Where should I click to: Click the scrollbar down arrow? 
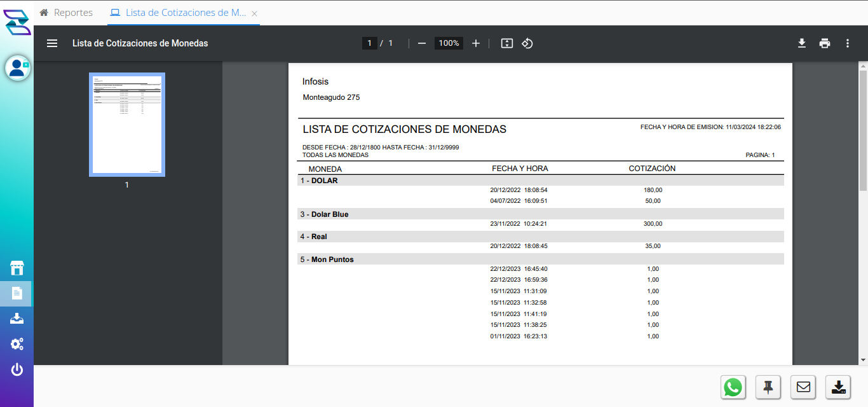tap(863, 360)
